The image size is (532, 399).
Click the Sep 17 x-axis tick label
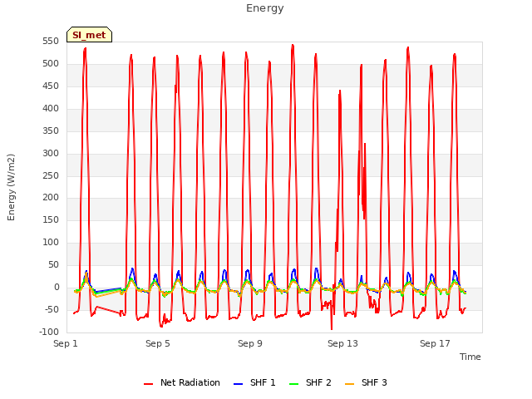pyautogui.click(x=435, y=343)
